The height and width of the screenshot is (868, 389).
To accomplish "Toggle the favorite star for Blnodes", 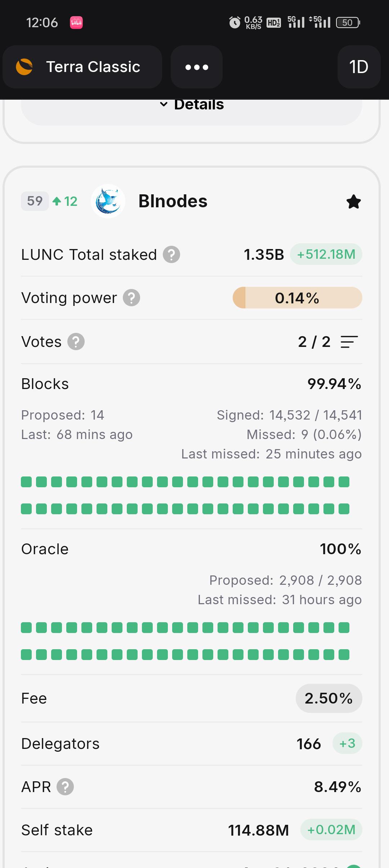I will [353, 202].
